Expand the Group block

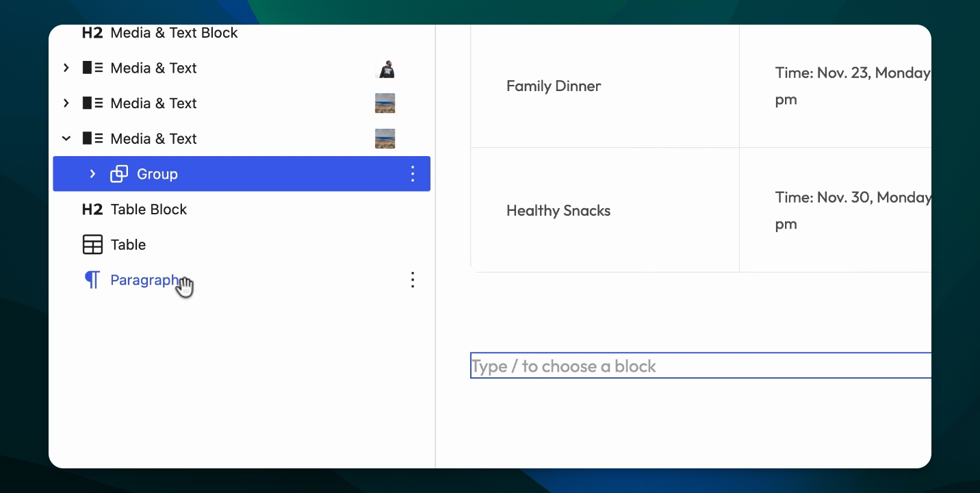point(92,174)
